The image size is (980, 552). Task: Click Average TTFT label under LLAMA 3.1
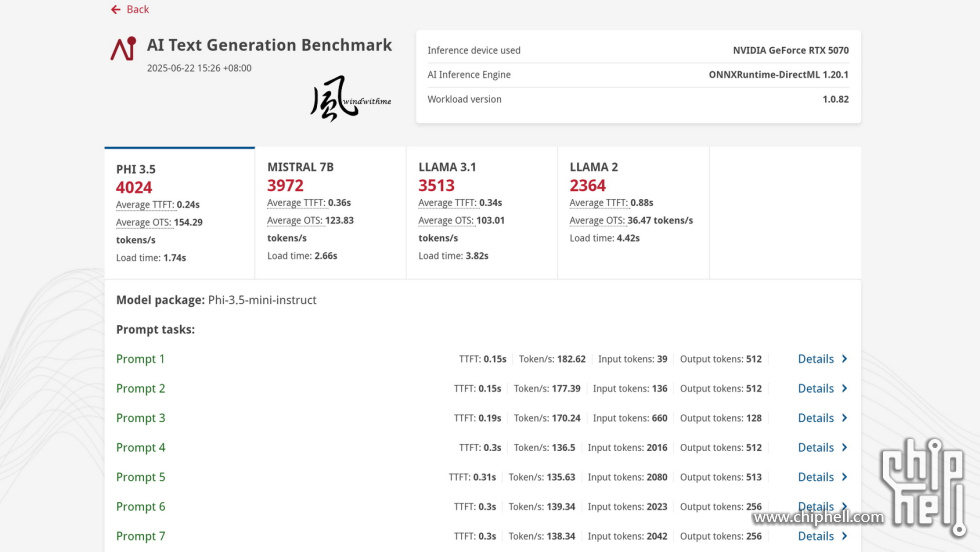click(x=448, y=203)
